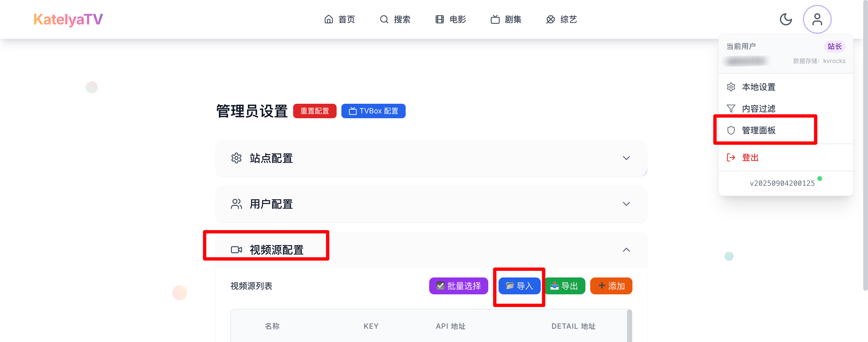Expand the 站点配置 section
Viewport: 868px width, 342px height.
pyautogui.click(x=626, y=158)
